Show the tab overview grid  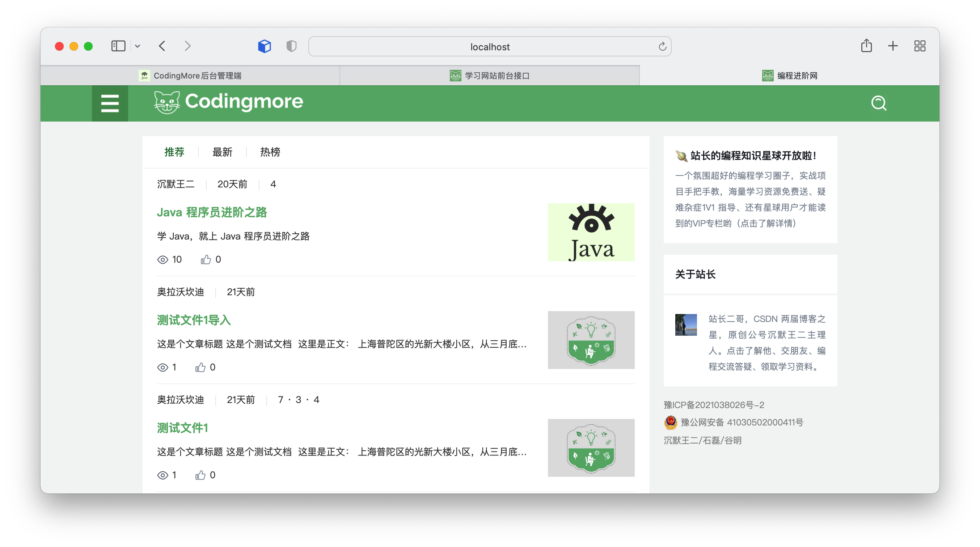pyautogui.click(x=920, y=46)
